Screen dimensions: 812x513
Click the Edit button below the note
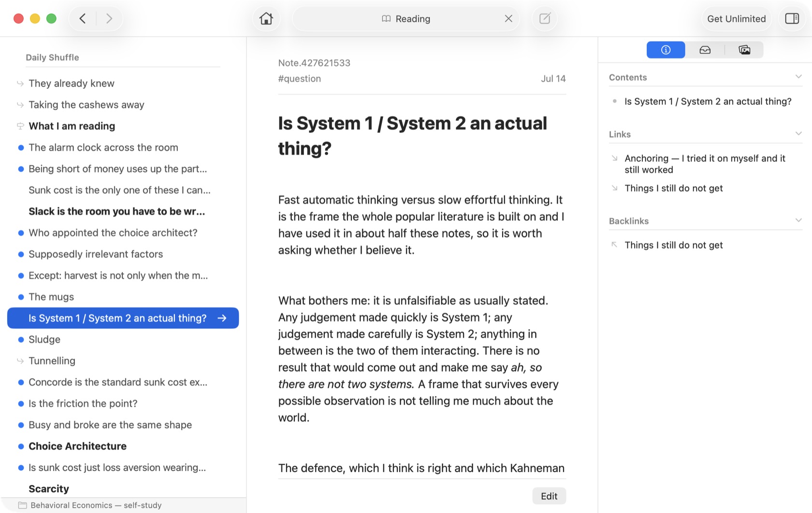(x=549, y=496)
